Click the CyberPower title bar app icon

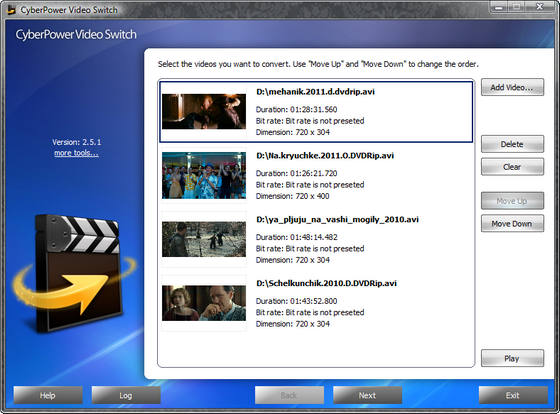11,10
